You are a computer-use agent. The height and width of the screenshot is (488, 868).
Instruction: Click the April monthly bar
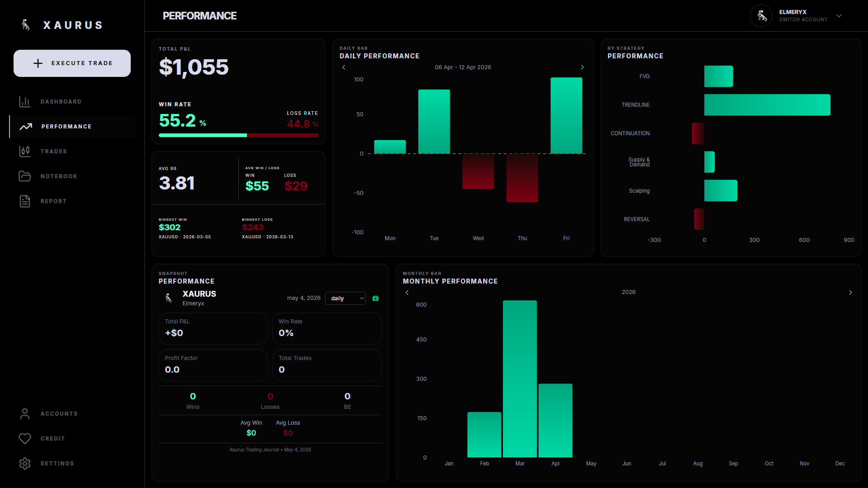point(555,421)
